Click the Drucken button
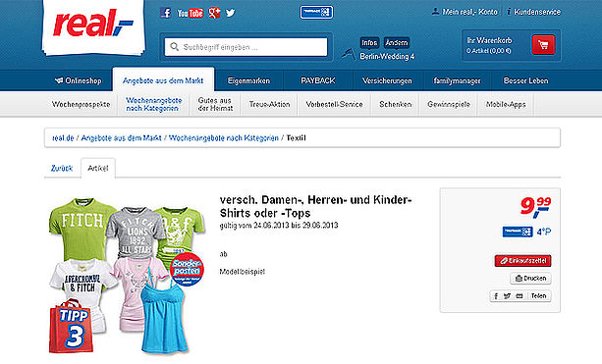The height and width of the screenshot is (364, 602). point(531,279)
